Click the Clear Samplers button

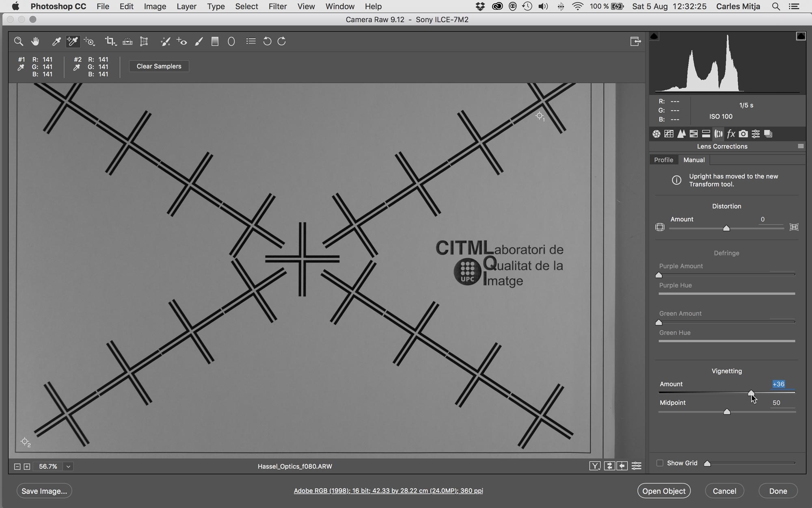(x=159, y=66)
